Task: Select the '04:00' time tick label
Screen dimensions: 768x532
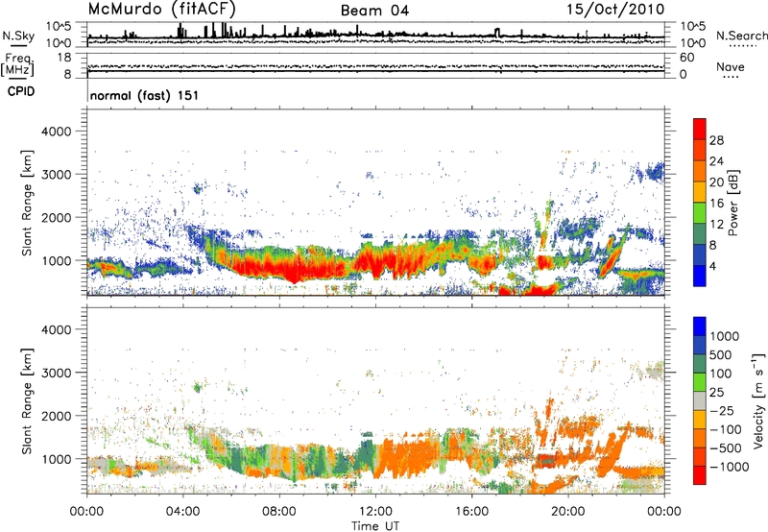Action: (182, 512)
